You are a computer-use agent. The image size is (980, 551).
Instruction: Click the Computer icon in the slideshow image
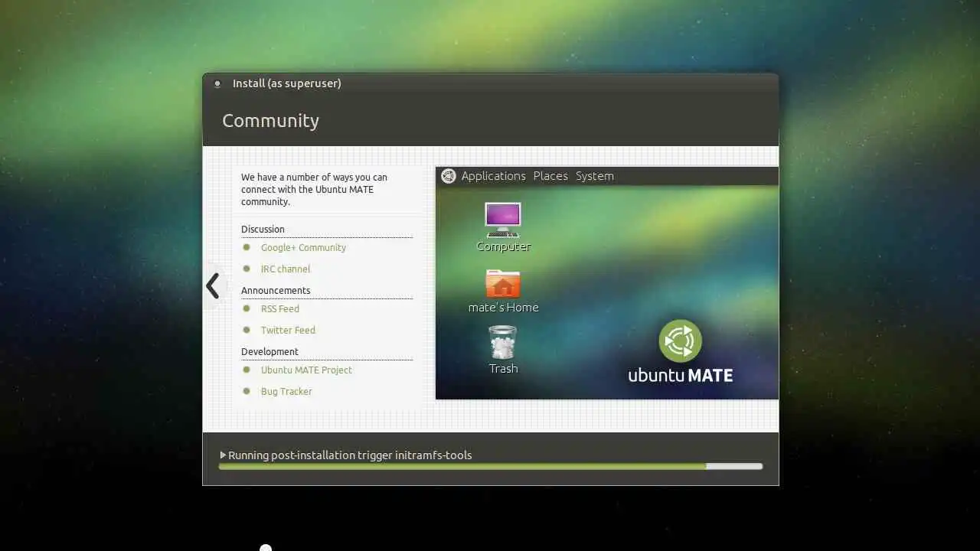503,220
